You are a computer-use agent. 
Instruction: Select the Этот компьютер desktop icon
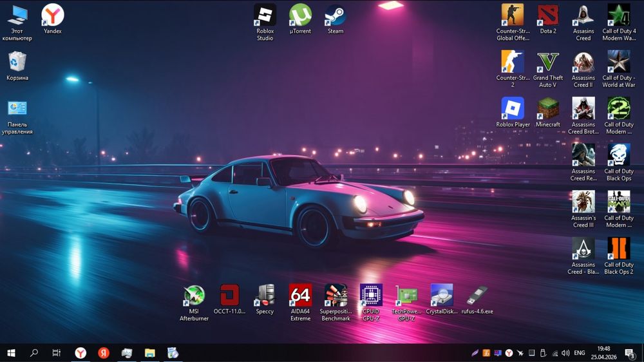point(17,23)
